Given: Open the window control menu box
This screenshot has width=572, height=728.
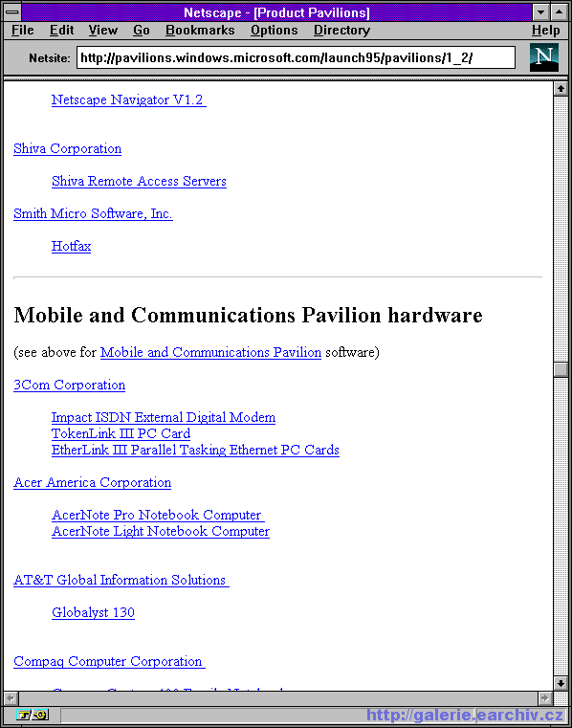Looking at the screenshot, I should [x=12, y=12].
